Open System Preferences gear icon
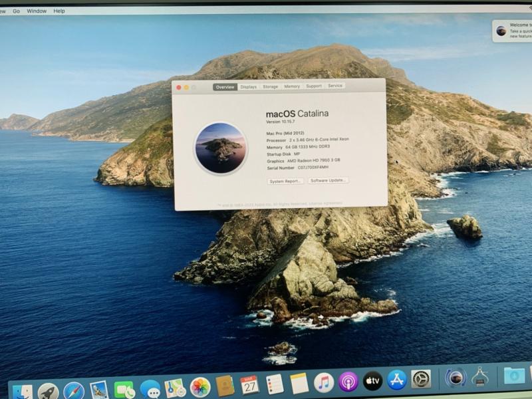The width and height of the screenshot is (532, 399). 421,378
